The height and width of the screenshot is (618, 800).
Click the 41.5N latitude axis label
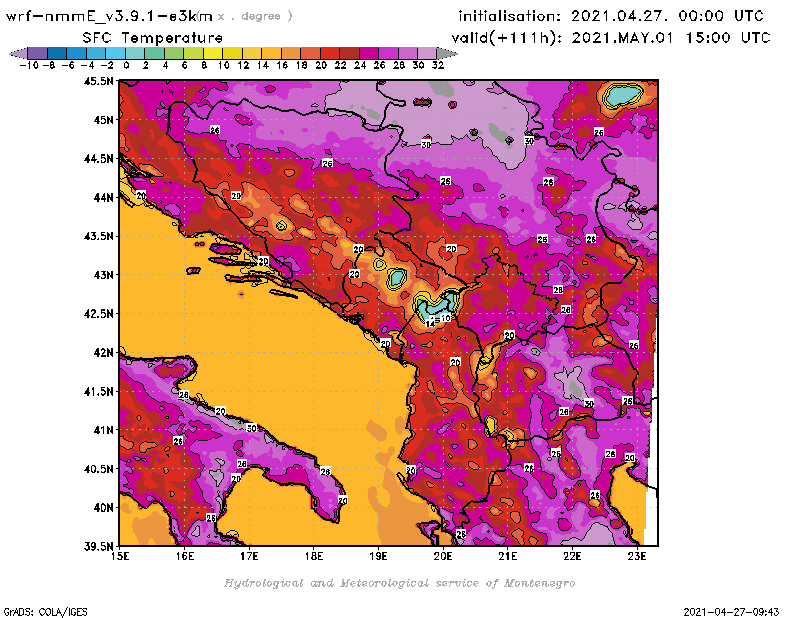click(x=98, y=391)
